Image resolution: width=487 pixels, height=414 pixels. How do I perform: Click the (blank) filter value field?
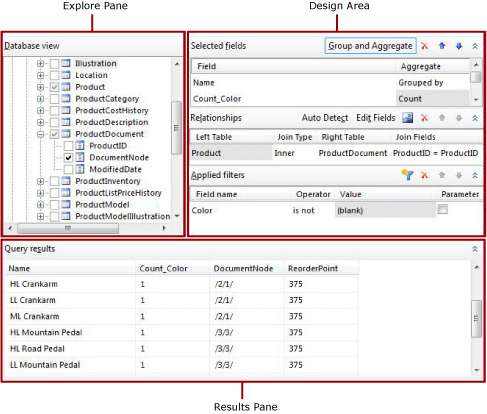(385, 210)
